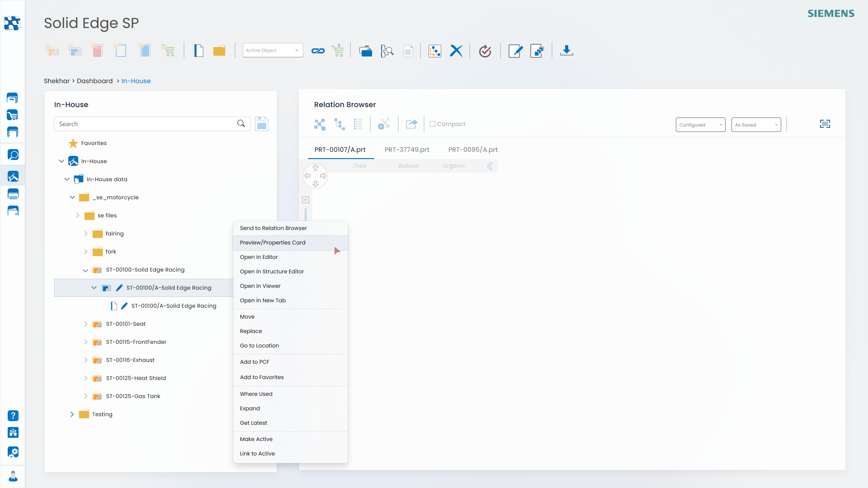Click the link chain icon in toolbar
Viewport: 868px width, 488px height.
(318, 51)
